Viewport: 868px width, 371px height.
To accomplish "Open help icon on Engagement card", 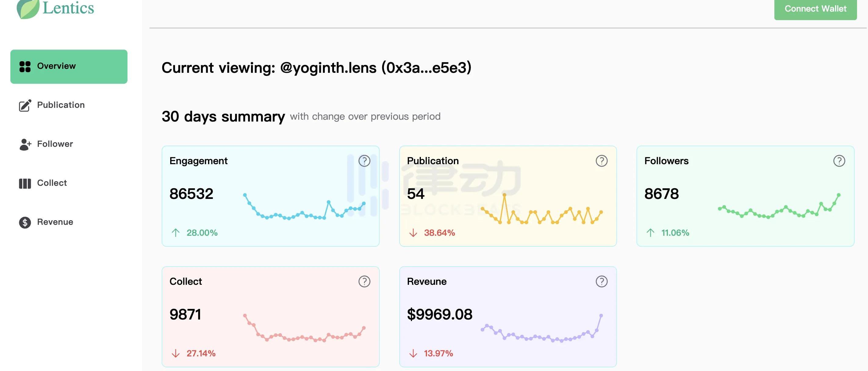I will [364, 161].
